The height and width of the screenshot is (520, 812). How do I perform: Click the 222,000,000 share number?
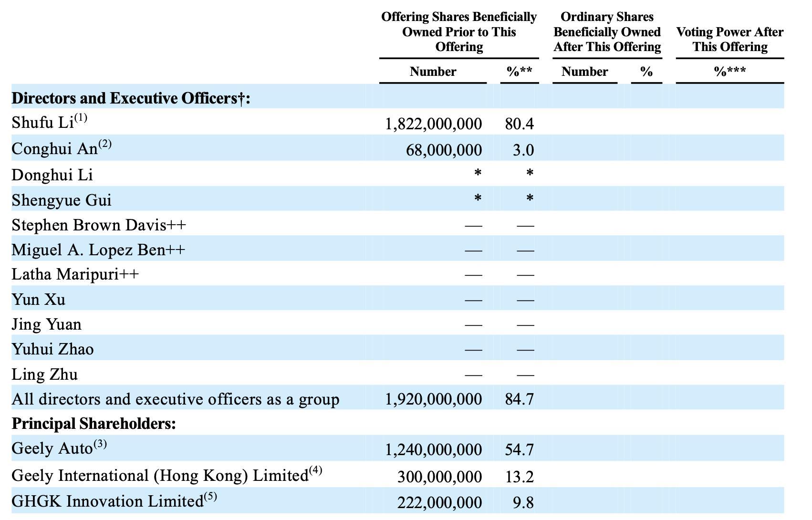click(439, 503)
